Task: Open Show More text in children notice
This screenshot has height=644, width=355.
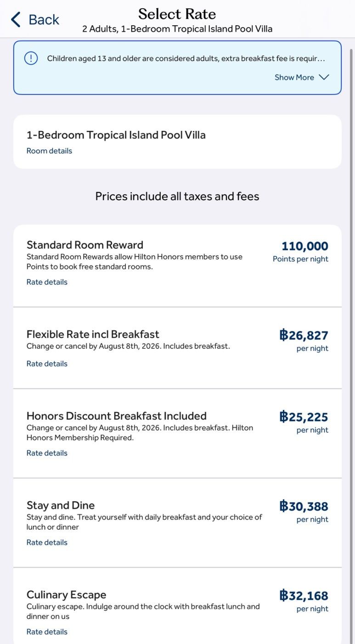Action: coord(294,77)
